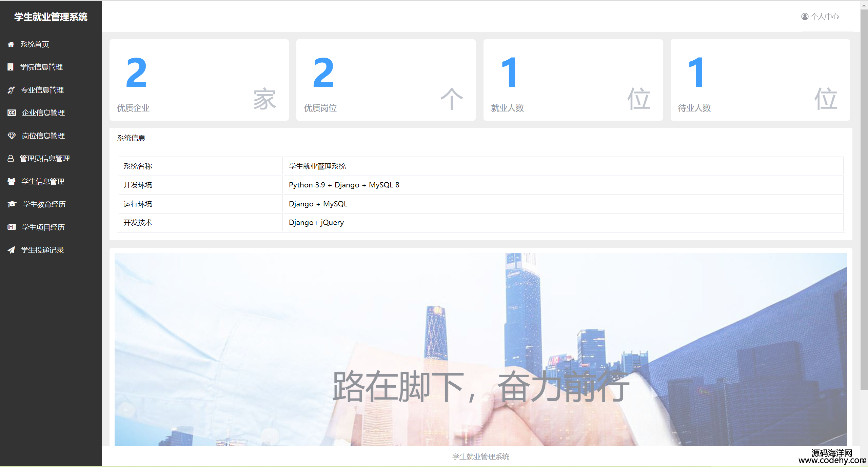
Task: Click the 待业人数 statistics card
Action: tap(760, 80)
